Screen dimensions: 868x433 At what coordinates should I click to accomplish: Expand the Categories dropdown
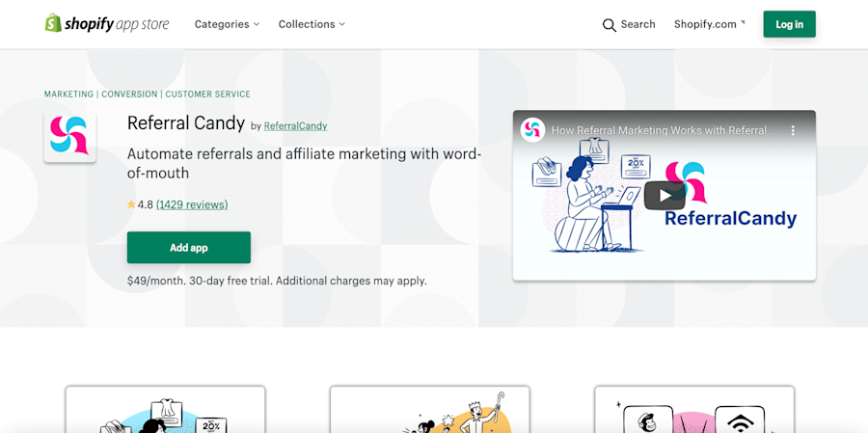(227, 24)
